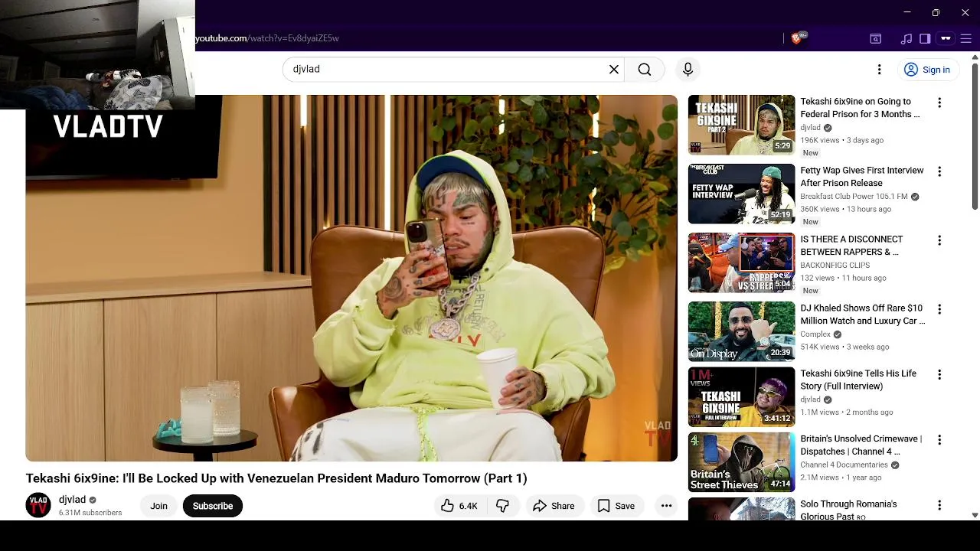Open 'Solo Through Romania's Glorious Past' title
980x551 pixels.
click(x=848, y=510)
